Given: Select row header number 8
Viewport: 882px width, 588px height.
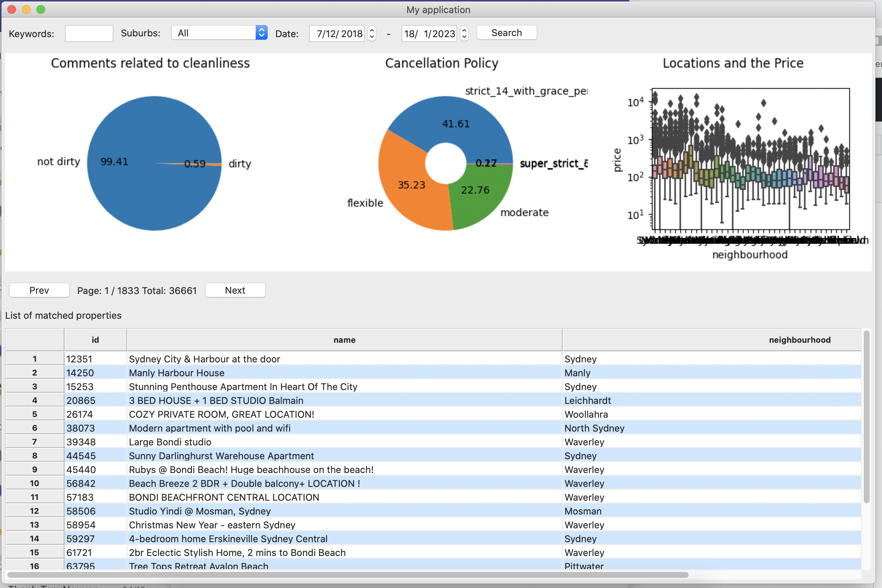Looking at the screenshot, I should (35, 456).
